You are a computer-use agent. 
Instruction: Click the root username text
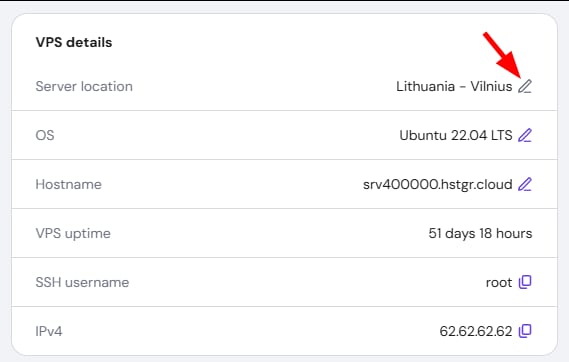click(499, 283)
